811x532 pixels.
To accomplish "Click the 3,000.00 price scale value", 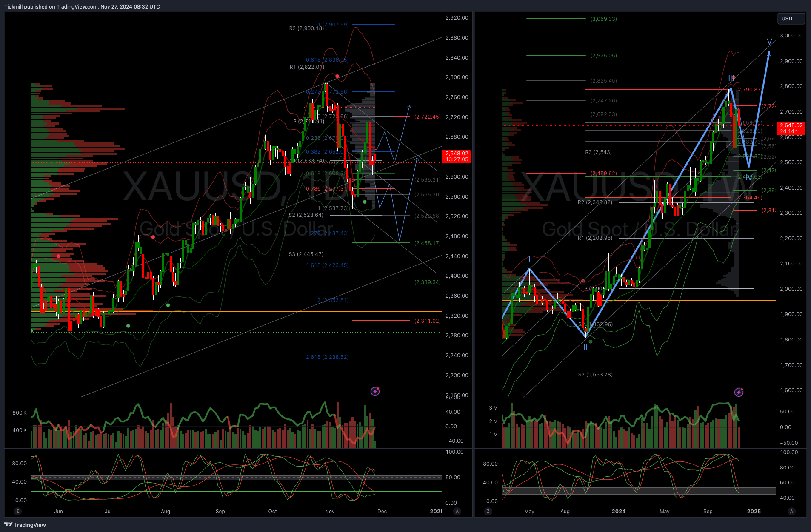I will [791, 35].
